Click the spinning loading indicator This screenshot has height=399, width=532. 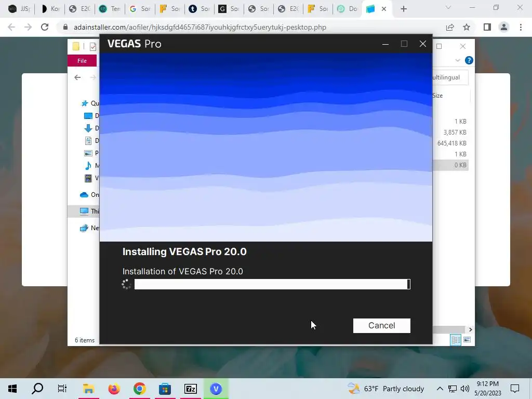(x=126, y=284)
